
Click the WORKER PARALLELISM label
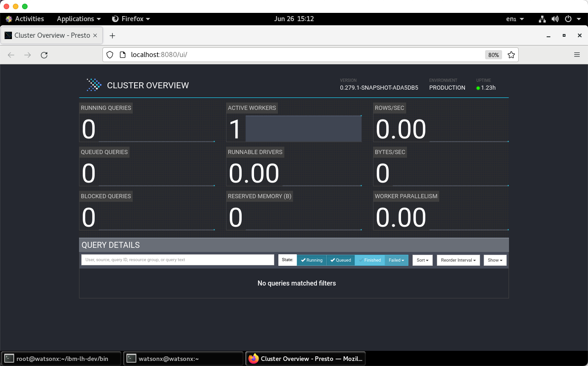(406, 196)
